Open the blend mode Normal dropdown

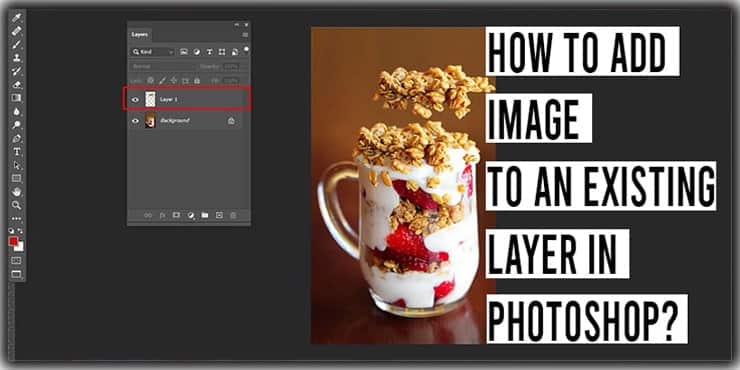coord(161,67)
